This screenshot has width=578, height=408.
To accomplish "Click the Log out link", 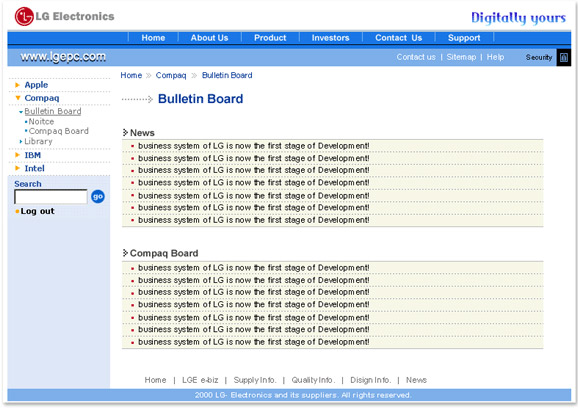I will coord(37,211).
